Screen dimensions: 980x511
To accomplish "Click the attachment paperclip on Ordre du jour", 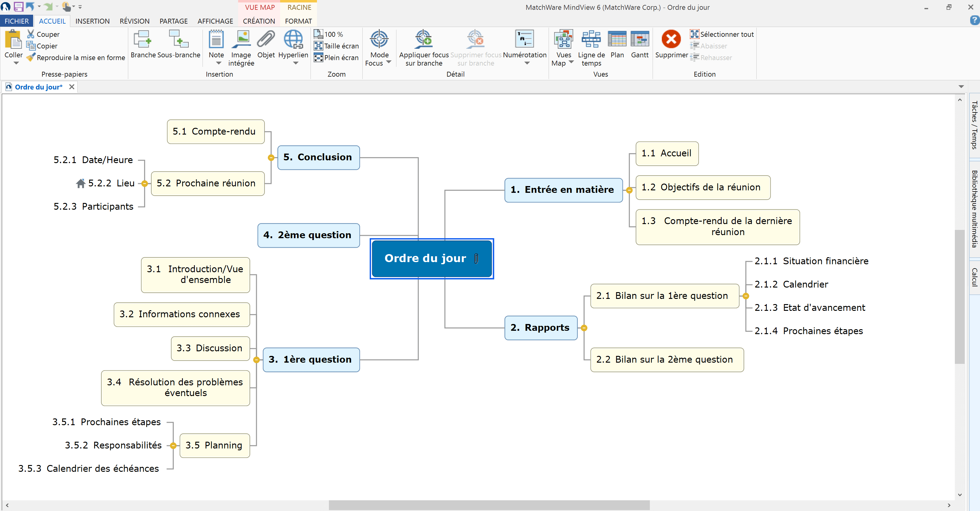I will point(476,258).
